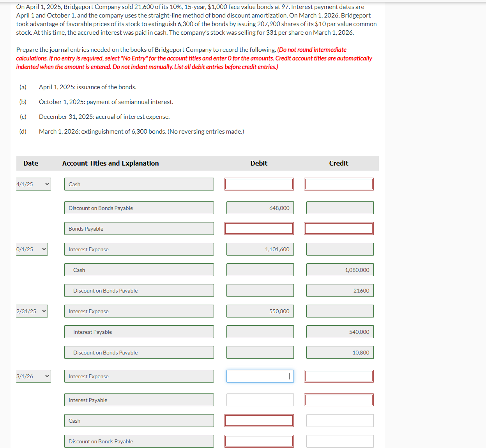Viewport: 486px width, 448px height.
Task: Open the 3/1/26 date dropdown
Action: click(34, 376)
